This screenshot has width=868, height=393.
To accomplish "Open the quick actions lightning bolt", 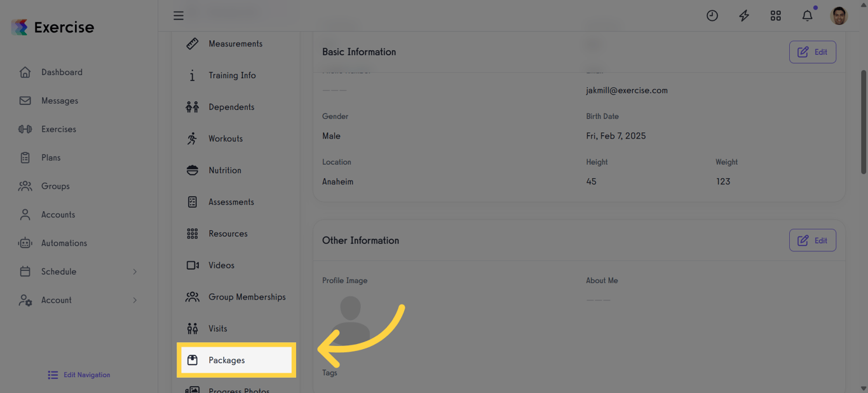I will point(743,15).
